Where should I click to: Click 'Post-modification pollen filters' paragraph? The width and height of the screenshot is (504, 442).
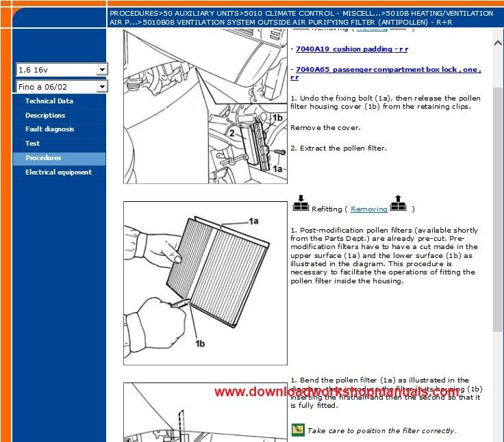[384, 255]
